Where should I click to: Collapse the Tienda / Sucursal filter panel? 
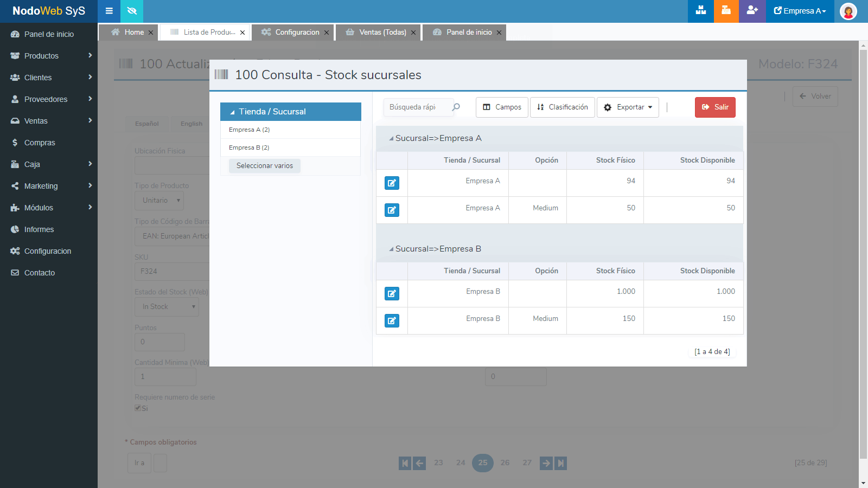pyautogui.click(x=233, y=112)
